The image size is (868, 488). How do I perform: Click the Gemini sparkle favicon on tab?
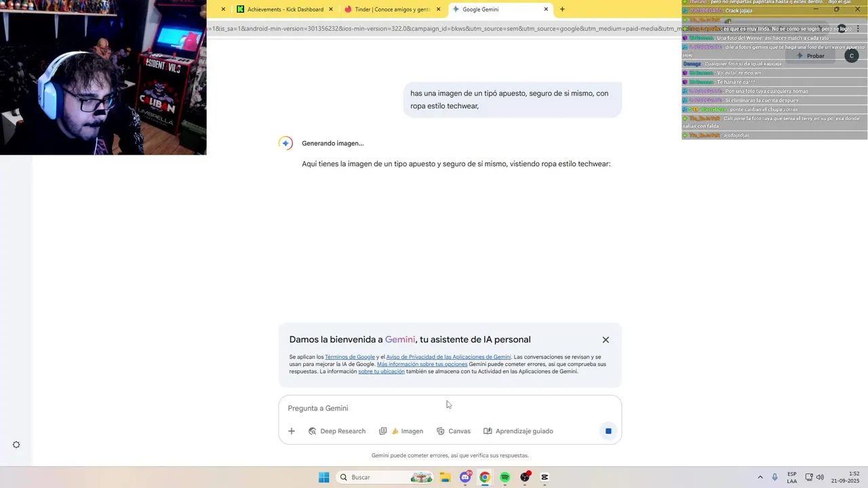pos(456,9)
